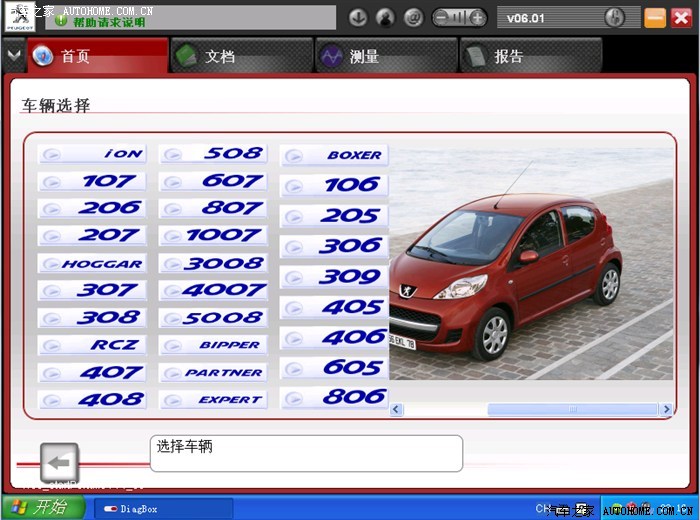
Task: Expand the chevron left of the home tab
Action: coord(13,55)
